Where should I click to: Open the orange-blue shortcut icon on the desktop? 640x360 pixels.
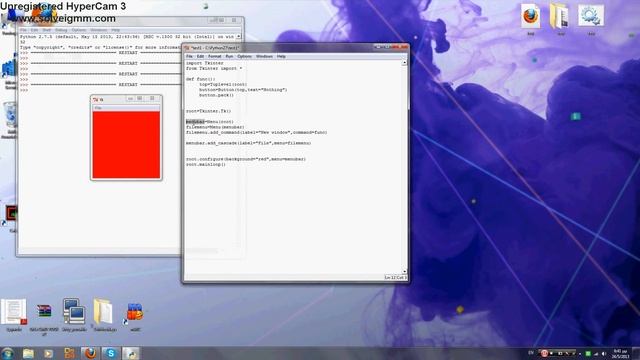pos(135,312)
